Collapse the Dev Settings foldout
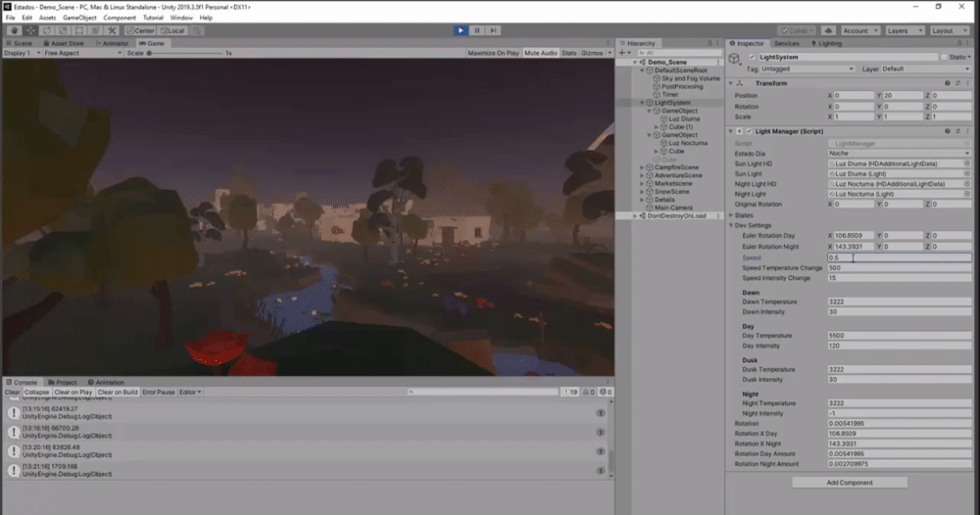980x515 pixels. pos(731,225)
